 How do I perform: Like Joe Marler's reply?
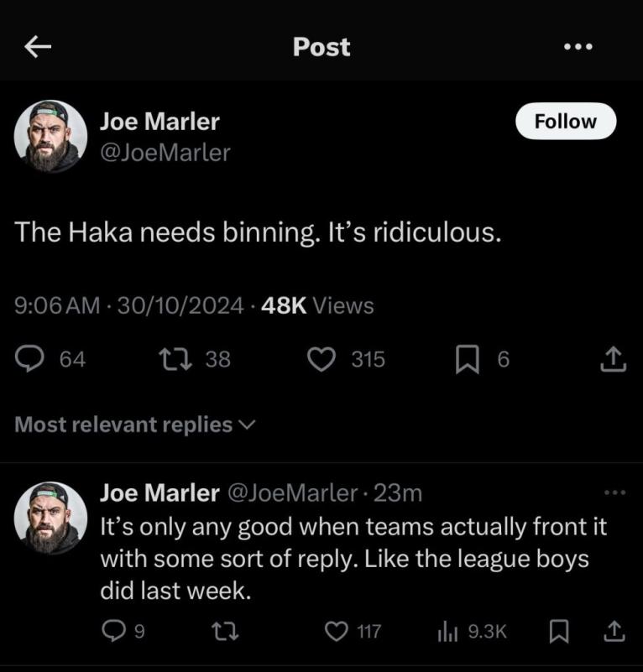click(x=336, y=632)
